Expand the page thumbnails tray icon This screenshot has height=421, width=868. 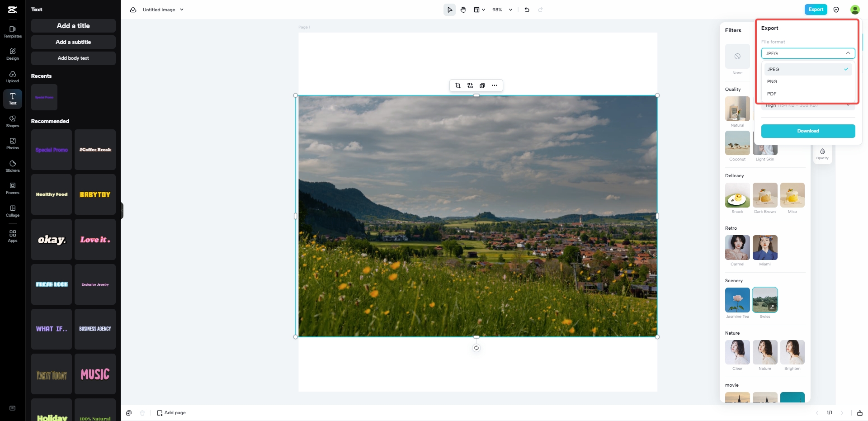point(860,413)
